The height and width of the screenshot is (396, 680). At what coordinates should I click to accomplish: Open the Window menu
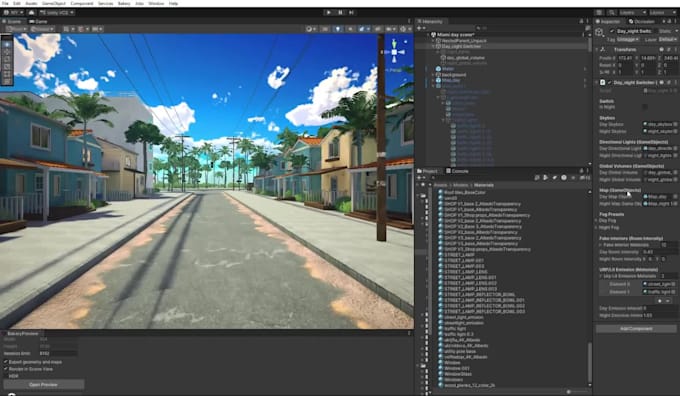(156, 3)
